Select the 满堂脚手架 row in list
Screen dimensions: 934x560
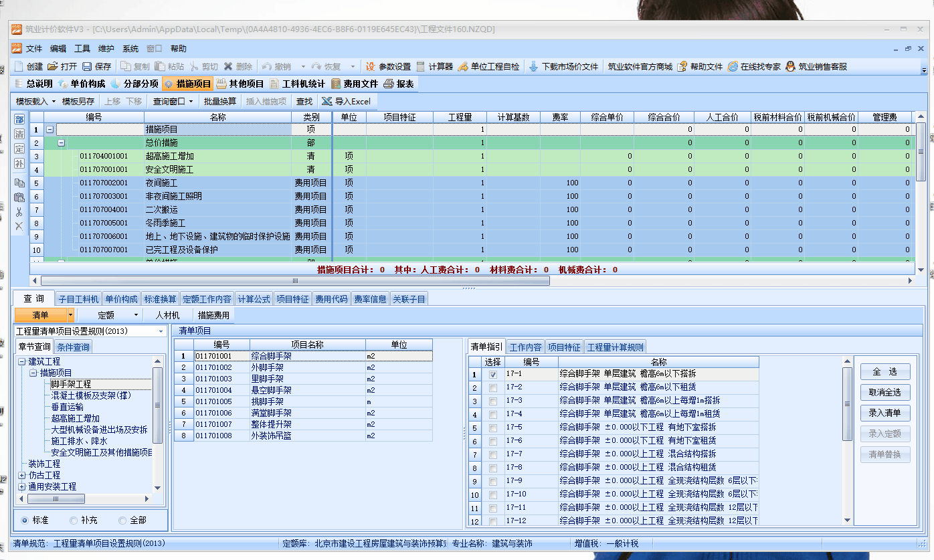(270, 413)
